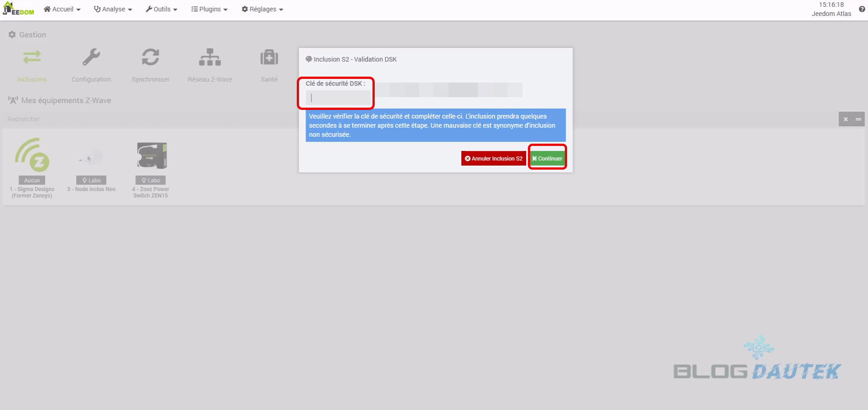
Task: Open the Réseau Z-Wave network icon
Action: tap(210, 57)
